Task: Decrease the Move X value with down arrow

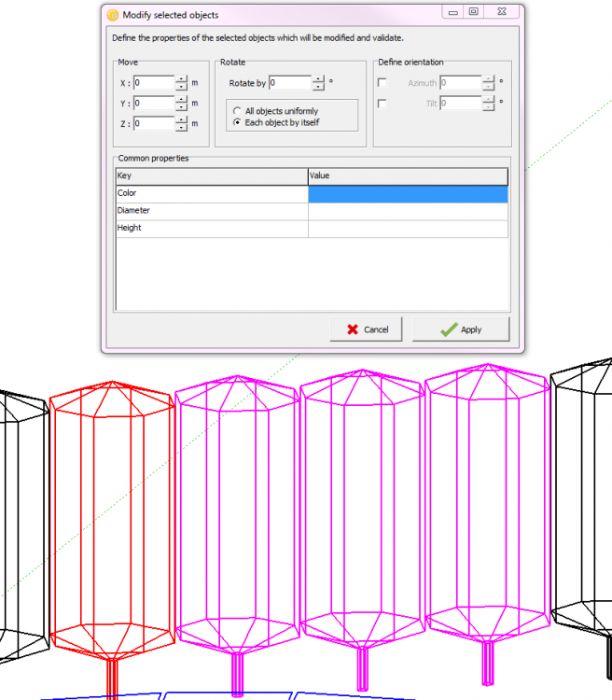Action: 181,87
